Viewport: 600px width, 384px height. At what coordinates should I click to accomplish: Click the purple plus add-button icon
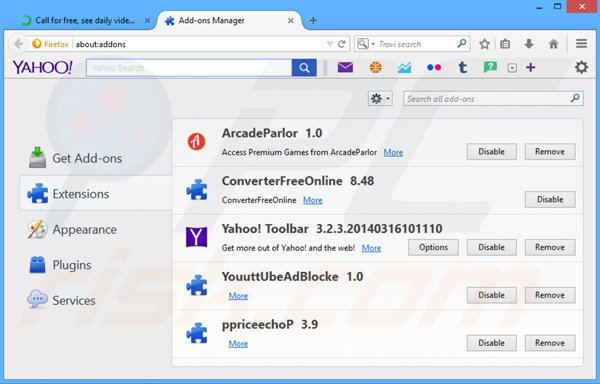[530, 68]
